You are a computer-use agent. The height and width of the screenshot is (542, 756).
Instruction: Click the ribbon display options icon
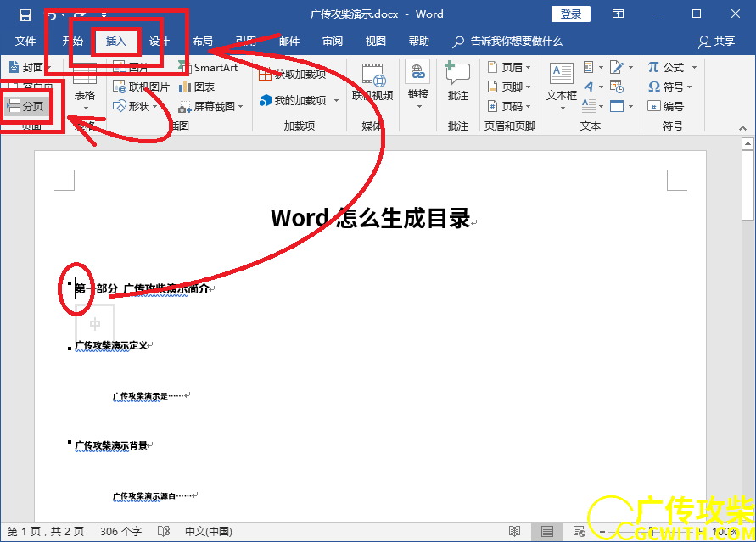pos(618,14)
